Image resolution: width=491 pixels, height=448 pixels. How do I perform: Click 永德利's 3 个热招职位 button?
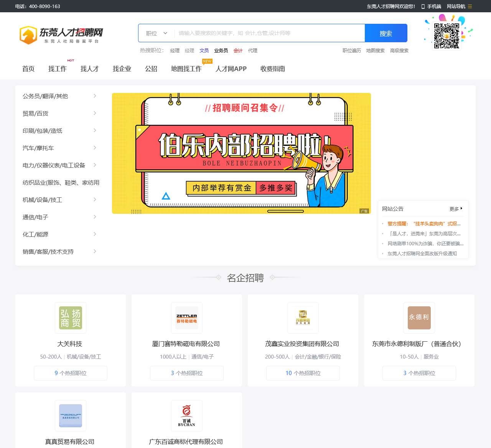pos(419,373)
